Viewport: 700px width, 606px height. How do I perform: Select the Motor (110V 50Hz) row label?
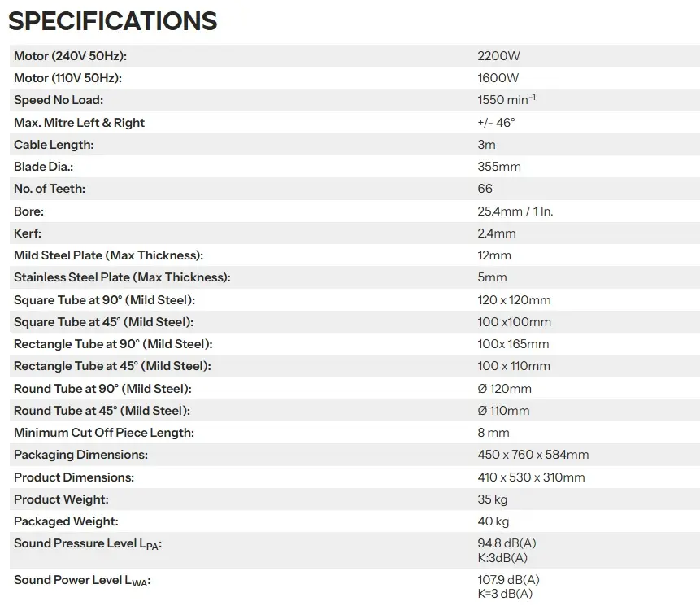point(67,78)
